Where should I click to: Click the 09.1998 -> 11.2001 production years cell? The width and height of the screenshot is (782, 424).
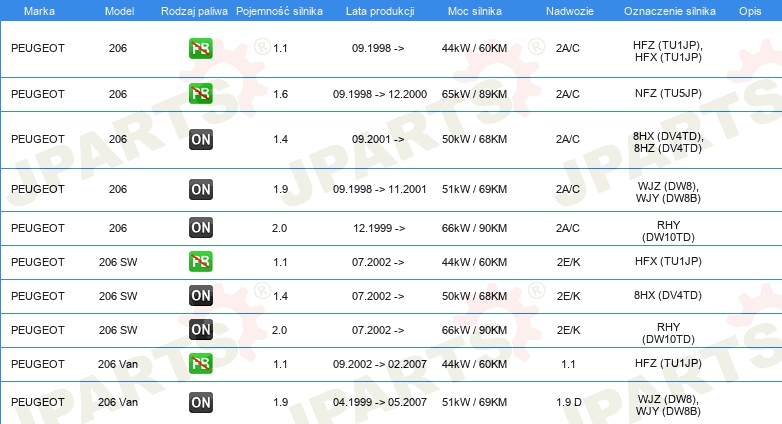tap(380, 190)
